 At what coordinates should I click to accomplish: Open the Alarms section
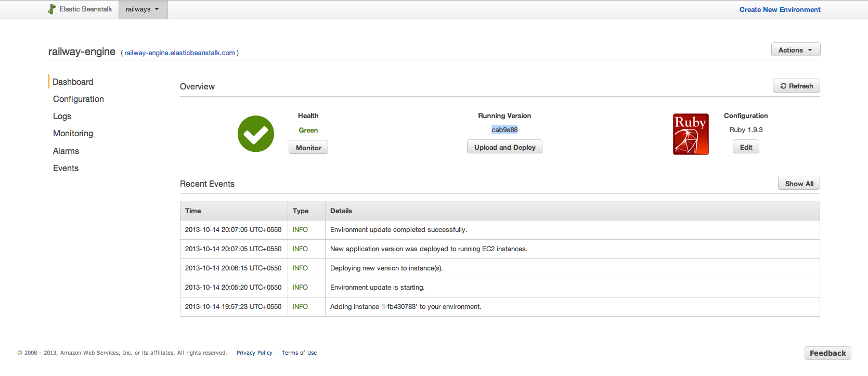click(x=66, y=151)
